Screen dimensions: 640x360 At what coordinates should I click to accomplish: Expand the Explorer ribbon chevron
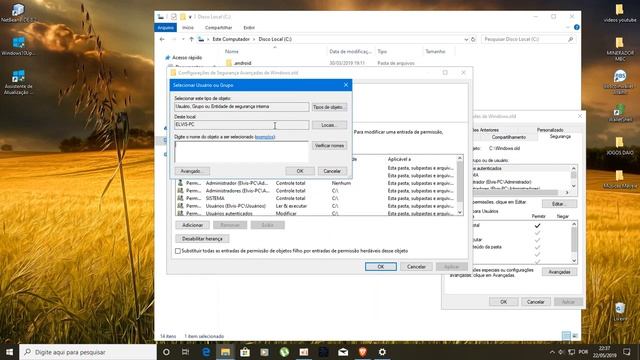(x=568, y=27)
